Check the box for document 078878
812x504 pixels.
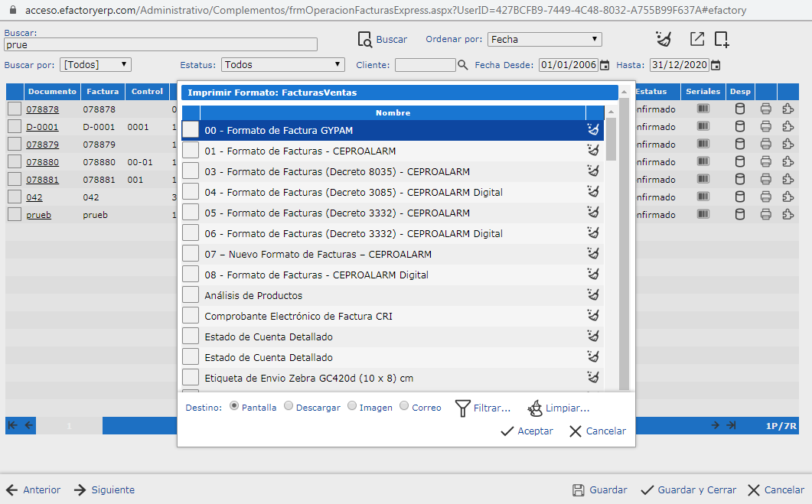(x=15, y=109)
